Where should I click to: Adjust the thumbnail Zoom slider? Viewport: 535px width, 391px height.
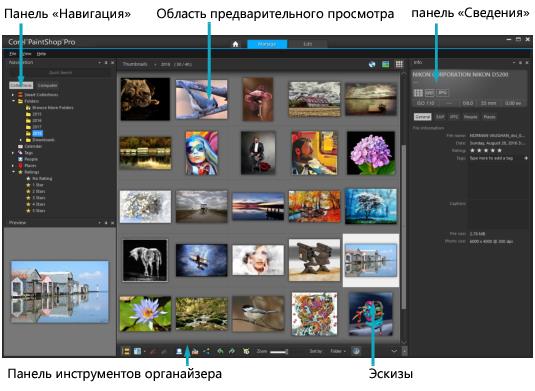tap(278, 351)
